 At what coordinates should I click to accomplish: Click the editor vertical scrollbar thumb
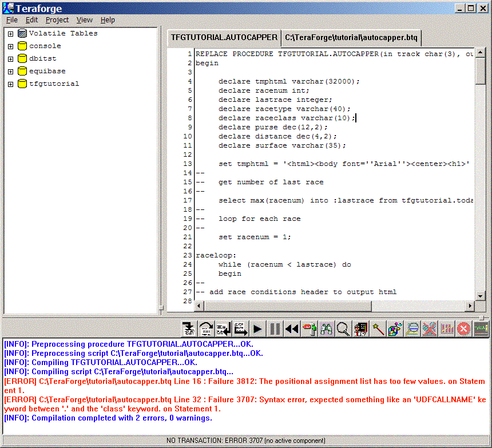pyautogui.click(x=481, y=71)
